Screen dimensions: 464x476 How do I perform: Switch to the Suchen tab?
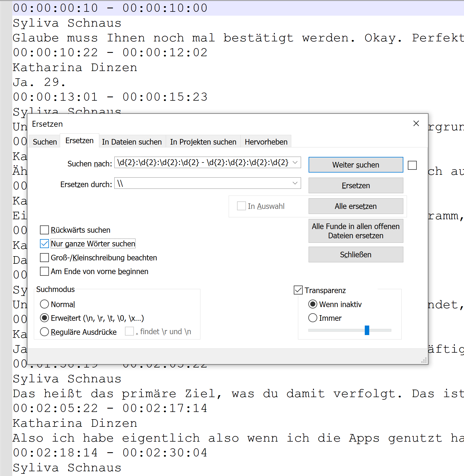click(x=45, y=142)
